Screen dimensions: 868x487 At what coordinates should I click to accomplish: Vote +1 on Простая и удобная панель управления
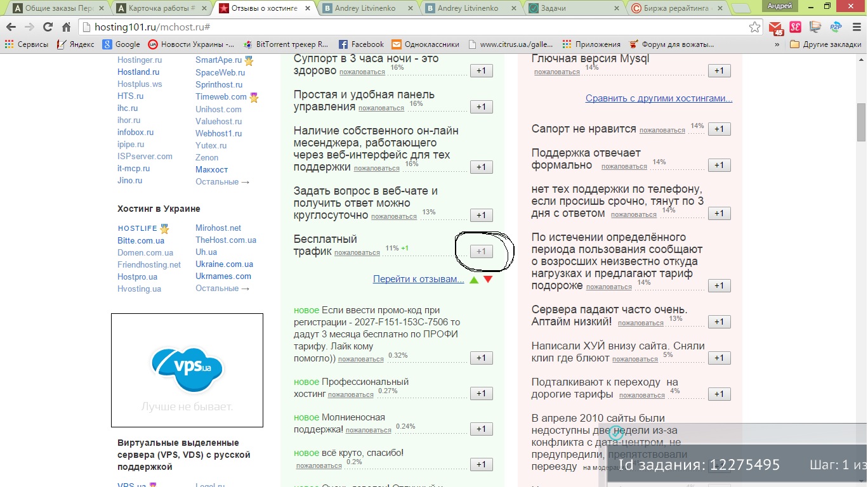click(481, 107)
